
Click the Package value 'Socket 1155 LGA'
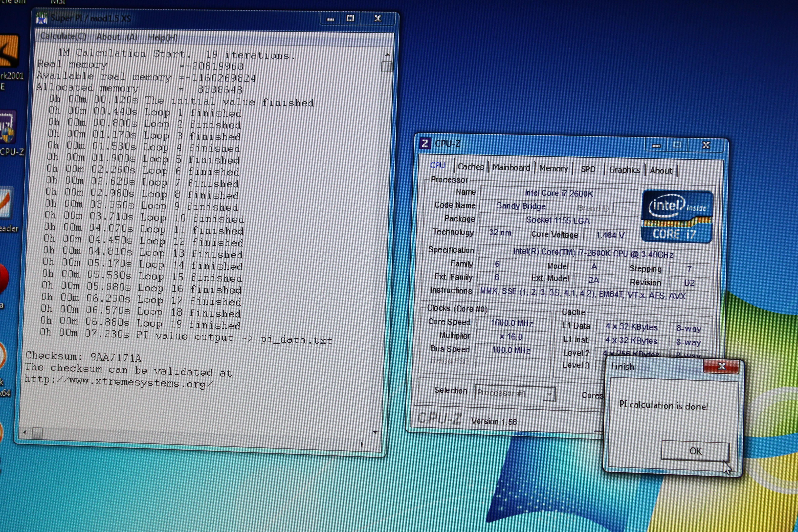point(558,220)
